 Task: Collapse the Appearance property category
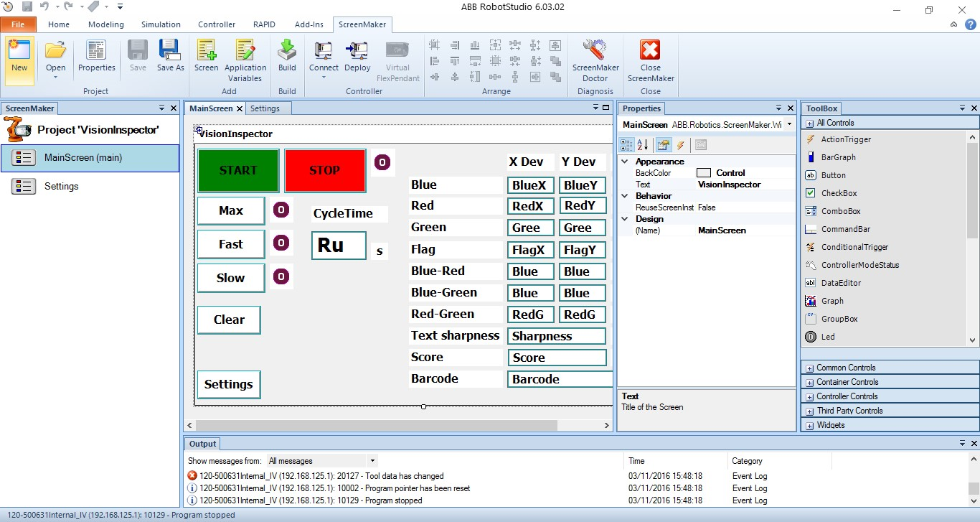coord(625,162)
